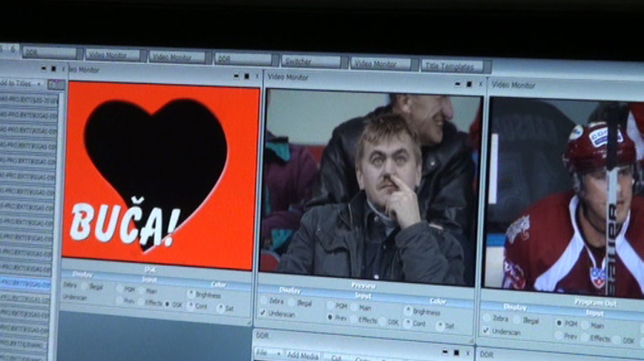Image resolution: width=644 pixels, height=361 pixels.
Task: Choose Prev input in the DSK monitor
Action: pyautogui.click(x=119, y=301)
